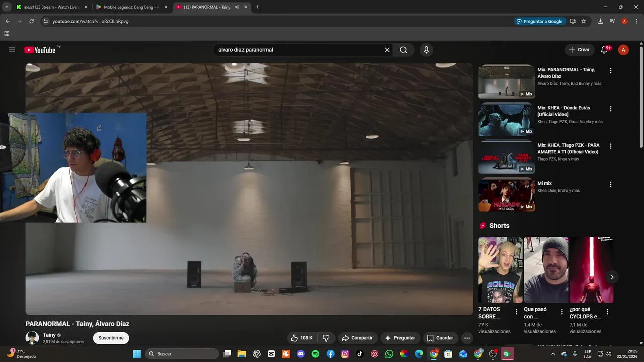Viewport: 644px width, 362px height.
Task: Like the video with 108 K
Action: coord(301,338)
